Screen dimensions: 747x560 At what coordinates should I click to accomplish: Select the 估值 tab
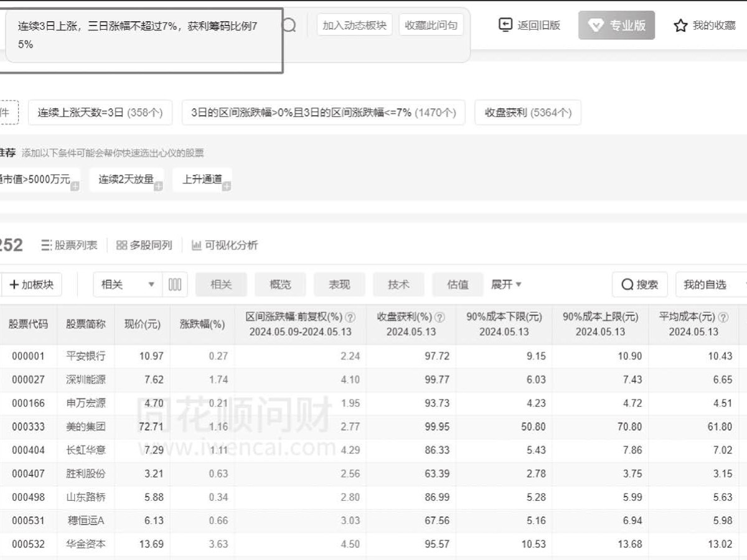458,284
